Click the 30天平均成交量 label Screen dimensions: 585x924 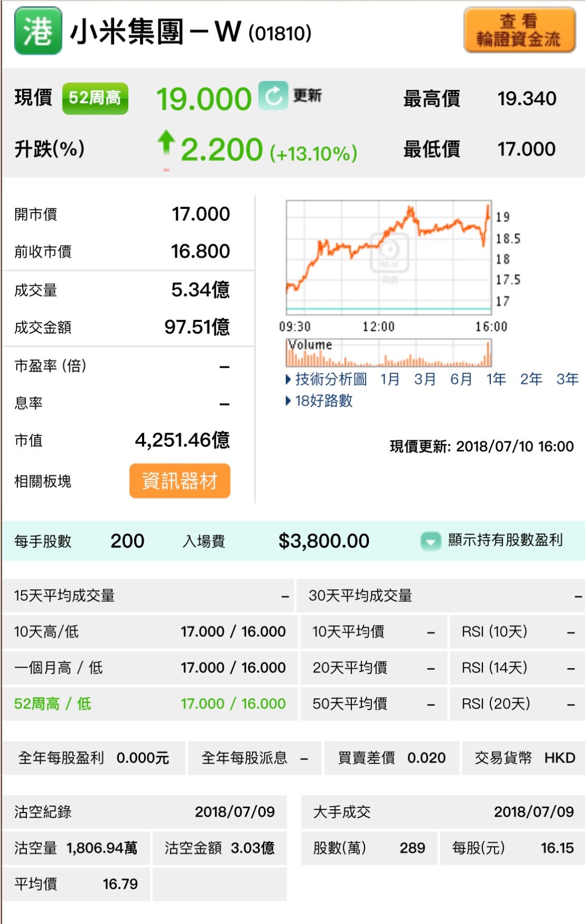[360, 596]
